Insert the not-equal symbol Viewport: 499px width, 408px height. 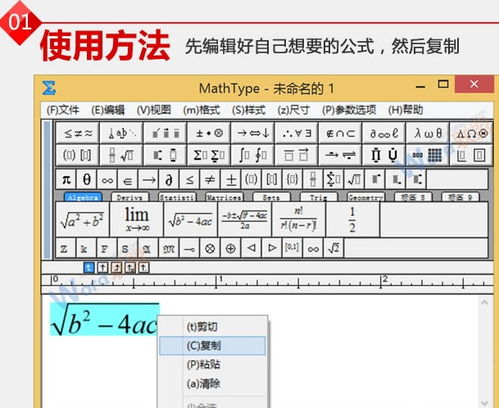click(210, 180)
